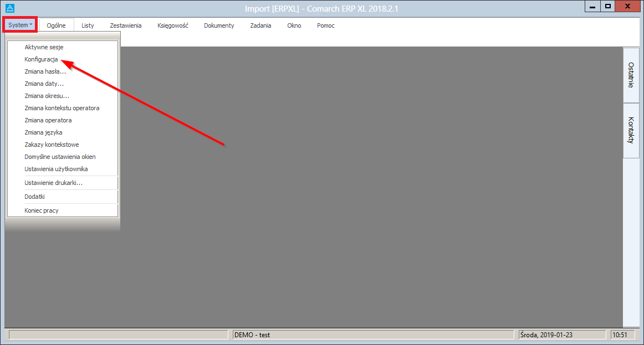The image size is (644, 345).
Task: Select Zmiana daty… menu item
Action: click(x=44, y=84)
